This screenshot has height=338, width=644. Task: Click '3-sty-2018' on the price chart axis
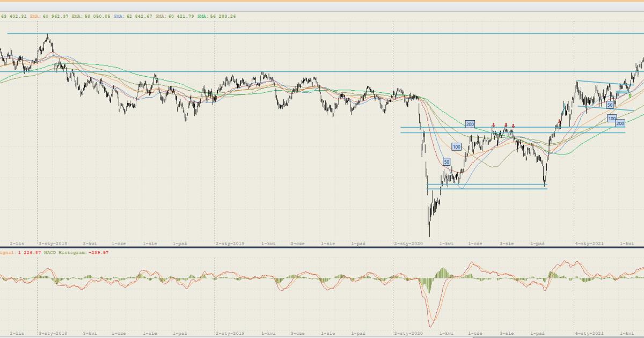52,243
